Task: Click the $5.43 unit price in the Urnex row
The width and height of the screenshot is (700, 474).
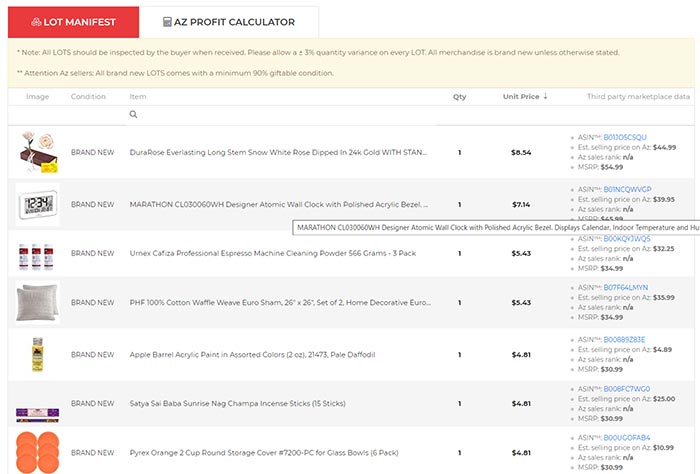Action: (521, 253)
